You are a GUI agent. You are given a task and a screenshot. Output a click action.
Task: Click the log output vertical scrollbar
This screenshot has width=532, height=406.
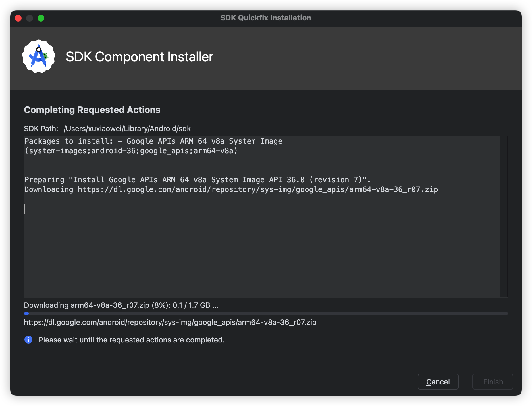pos(503,216)
